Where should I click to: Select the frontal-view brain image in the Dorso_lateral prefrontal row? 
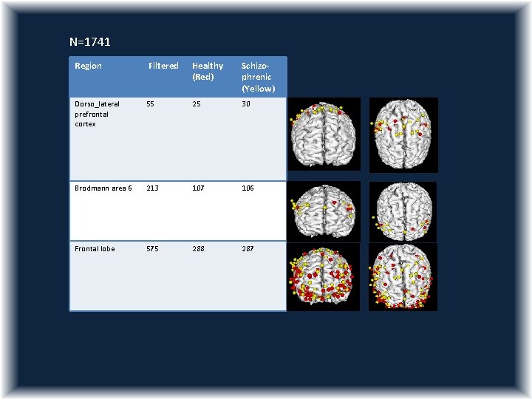pos(324,134)
